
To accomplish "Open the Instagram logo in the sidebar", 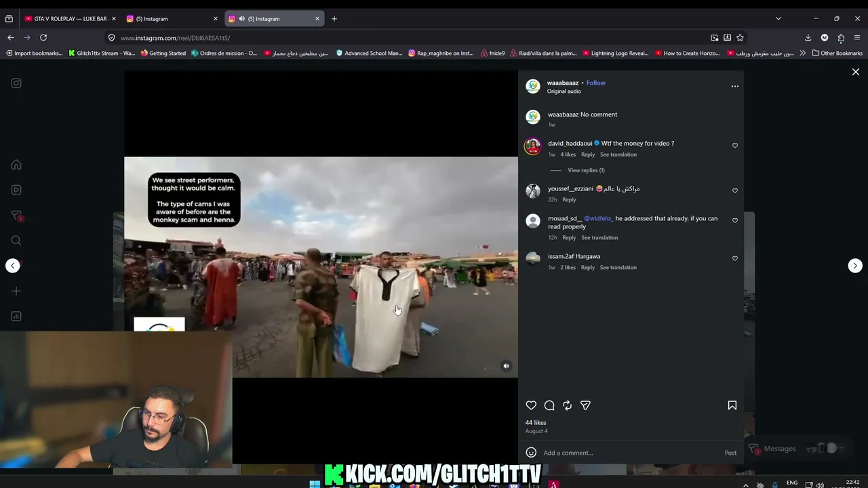I will 16,83.
